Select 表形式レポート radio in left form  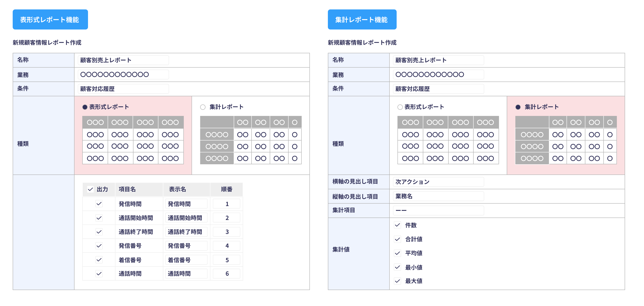(x=85, y=107)
